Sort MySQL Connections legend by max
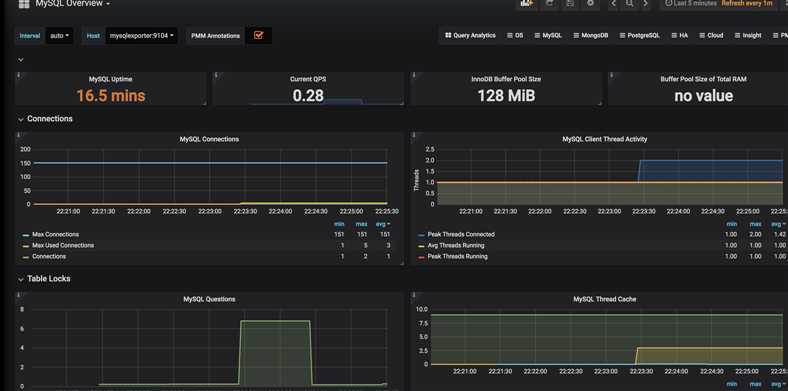The width and height of the screenshot is (788, 391). [361, 224]
